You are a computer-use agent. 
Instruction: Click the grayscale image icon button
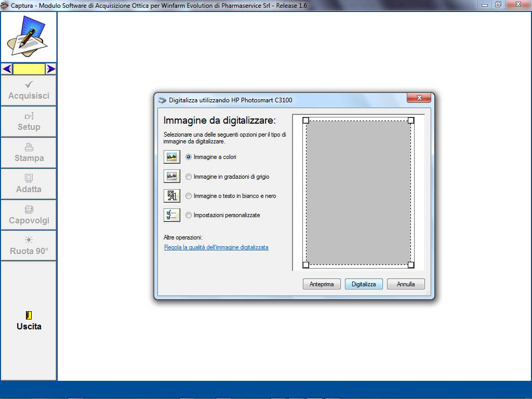pyautogui.click(x=171, y=177)
